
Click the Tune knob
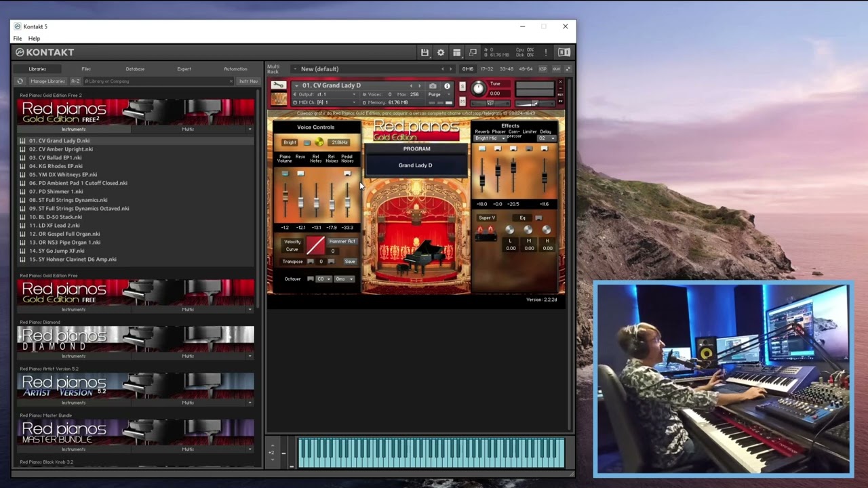pyautogui.click(x=479, y=88)
